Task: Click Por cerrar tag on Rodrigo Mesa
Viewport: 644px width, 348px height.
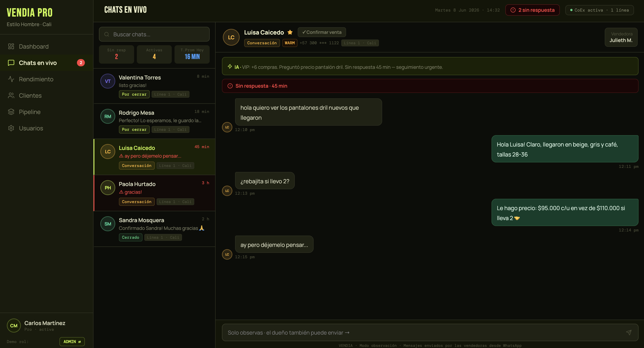Action: click(x=134, y=129)
